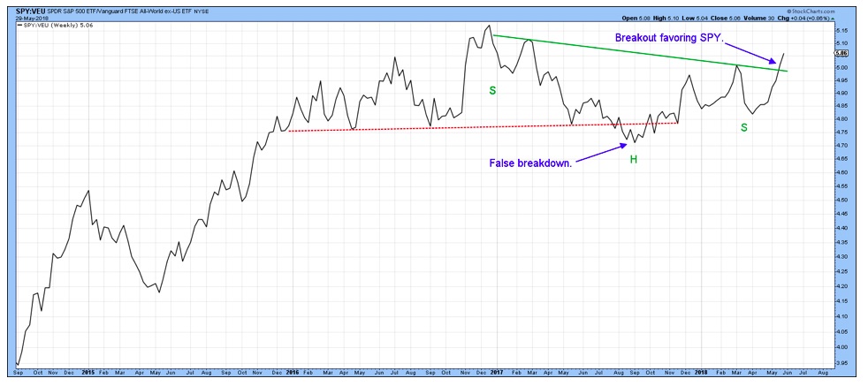Click the 29-May-2018 chart date

coord(30,18)
